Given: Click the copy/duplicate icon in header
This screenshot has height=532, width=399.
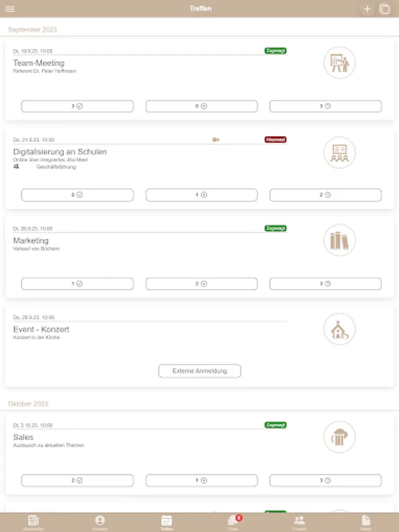Looking at the screenshot, I should (x=384, y=9).
